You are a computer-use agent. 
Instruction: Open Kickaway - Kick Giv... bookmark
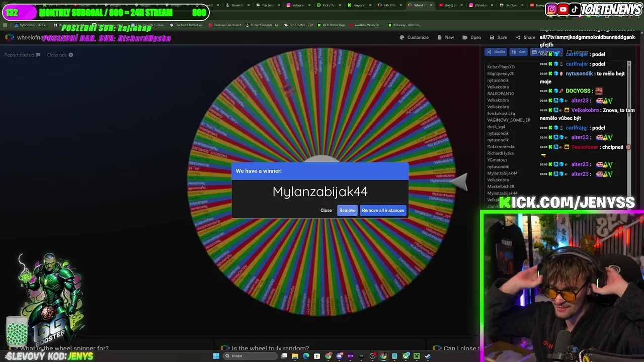tap(404, 25)
